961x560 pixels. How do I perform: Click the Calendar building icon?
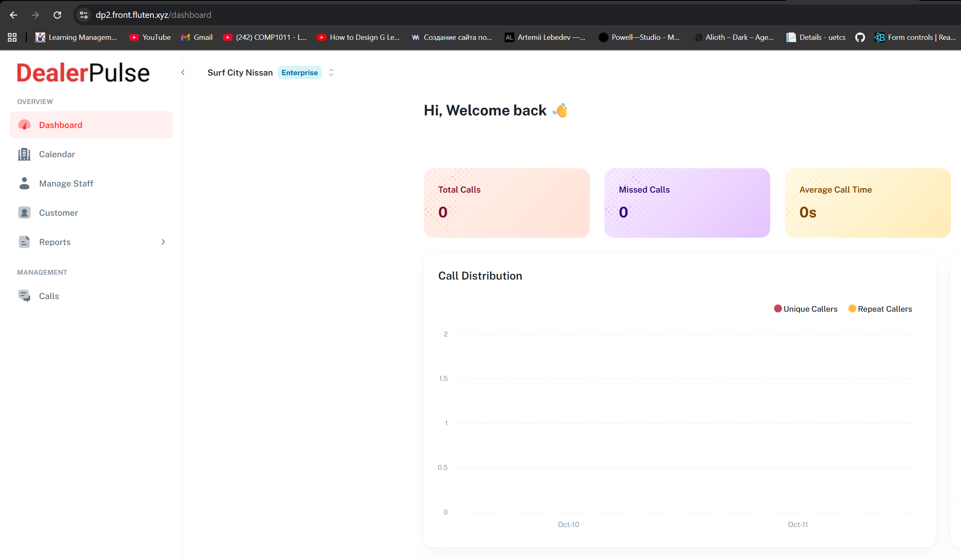coord(24,154)
